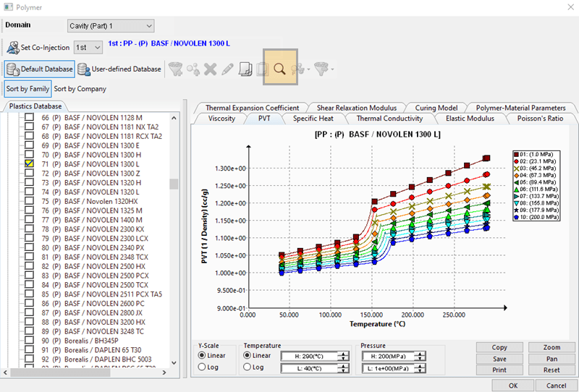This screenshot has width=579, height=392.
Task: Open Thermal Expansion Coefficient tab
Action: pos(252,108)
